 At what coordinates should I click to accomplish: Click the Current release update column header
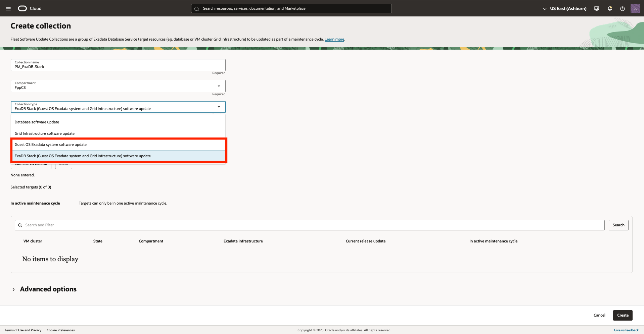tap(366, 241)
